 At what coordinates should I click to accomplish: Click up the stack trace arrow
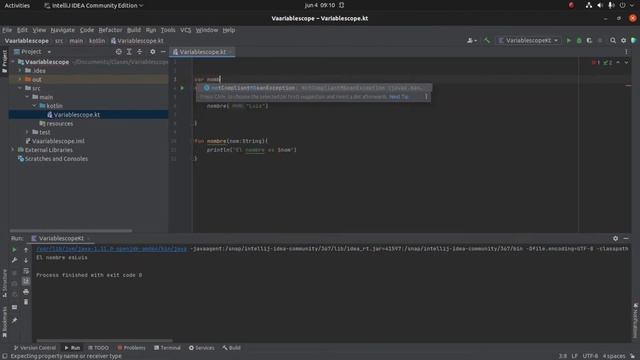[26, 249]
